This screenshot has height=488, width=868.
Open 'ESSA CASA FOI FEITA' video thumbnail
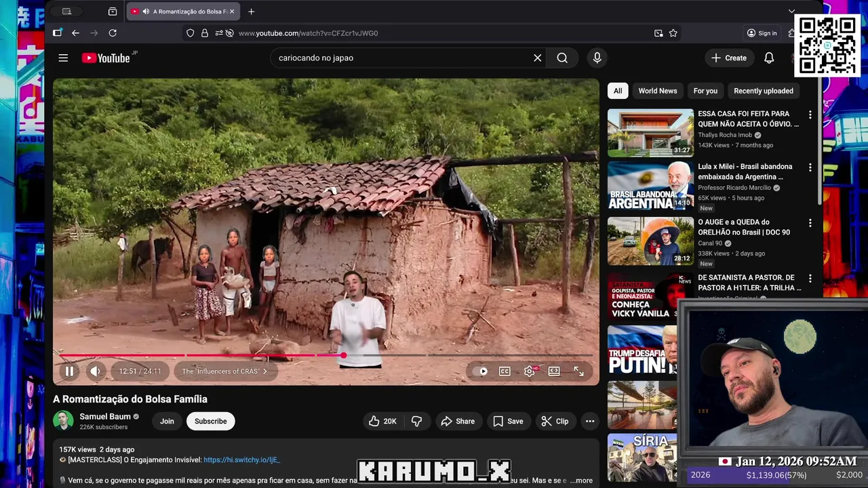650,133
